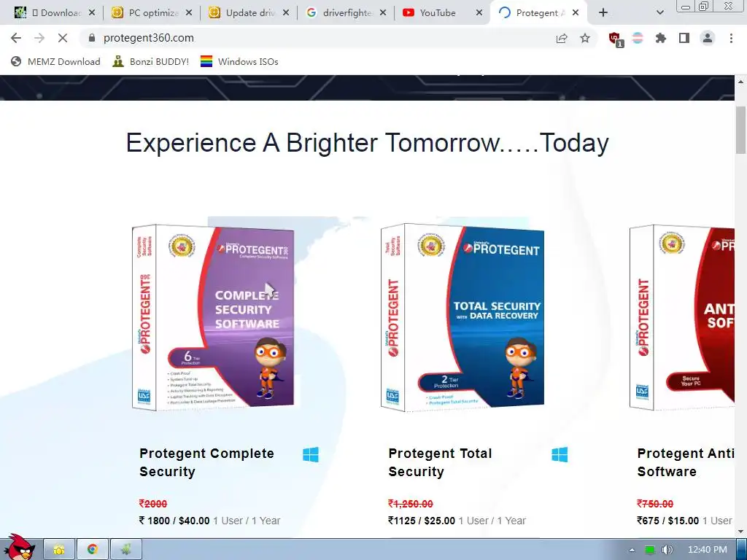Click the Protegent Total Security product box
This screenshot has width=747, height=560.
[x=462, y=317]
